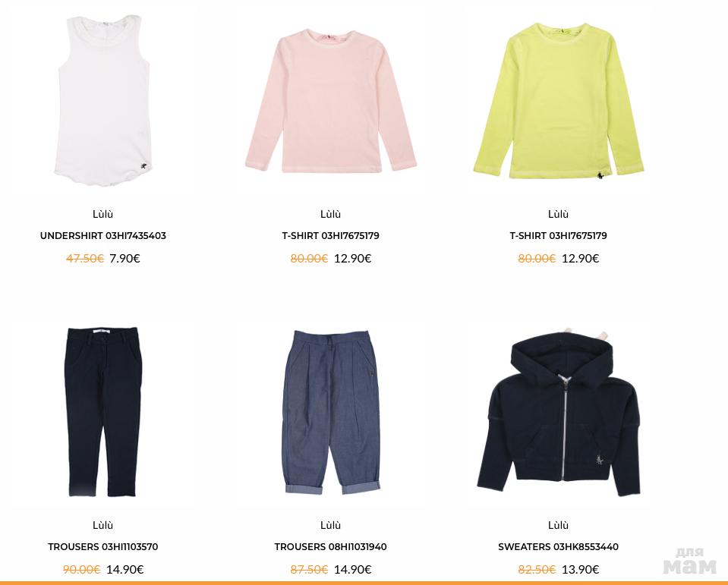The width and height of the screenshot is (728, 585).
Task: Click the для мам watermark logo
Action: (x=690, y=561)
